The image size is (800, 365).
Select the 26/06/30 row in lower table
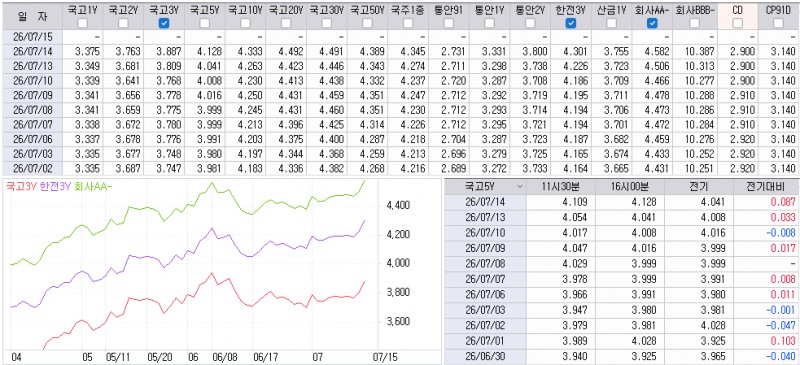tap(622, 357)
